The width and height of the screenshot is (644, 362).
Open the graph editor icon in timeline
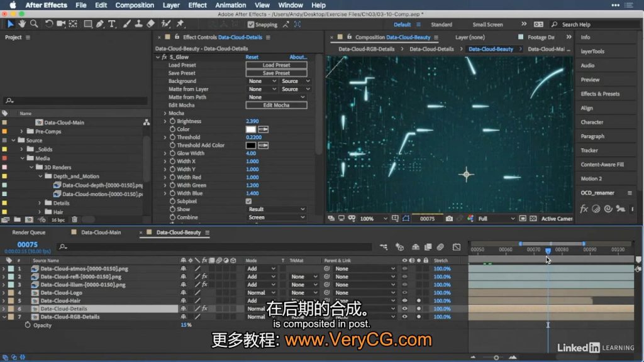[x=457, y=246]
